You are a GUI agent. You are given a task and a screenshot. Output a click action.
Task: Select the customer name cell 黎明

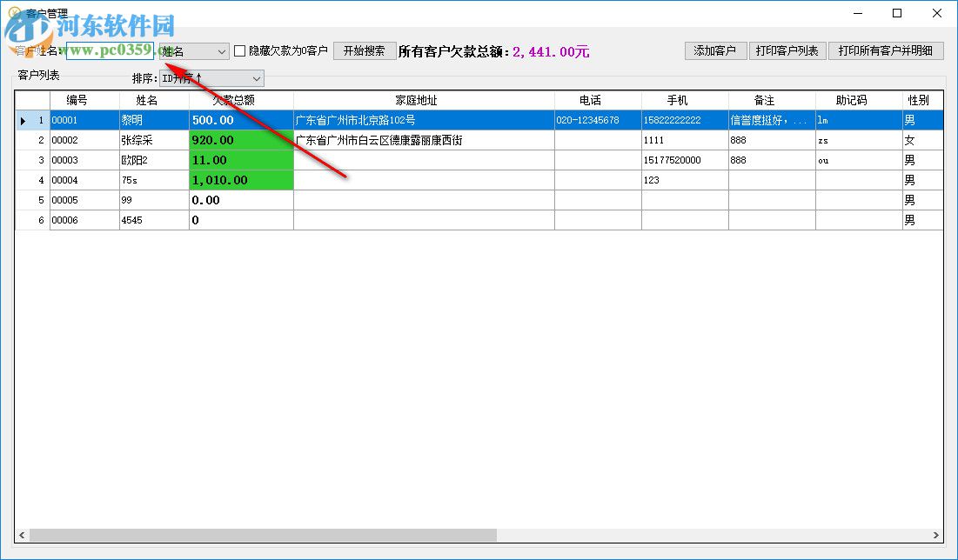(x=154, y=120)
